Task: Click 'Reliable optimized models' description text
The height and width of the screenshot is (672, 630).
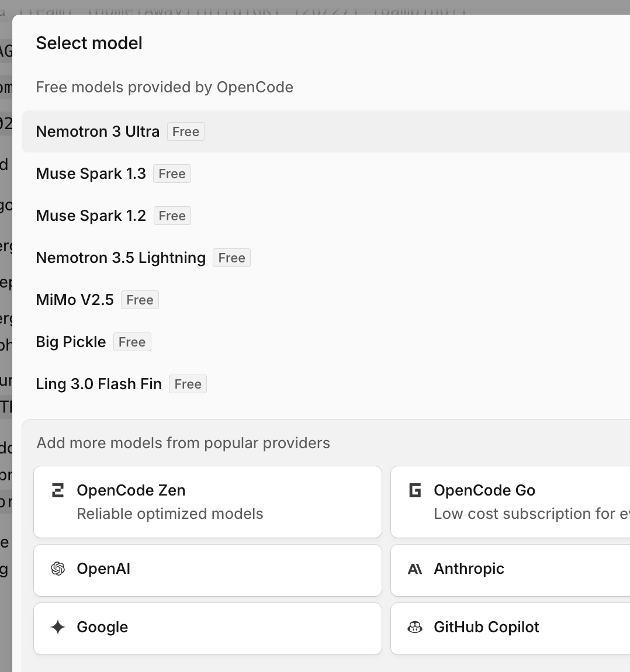Action: point(170,514)
